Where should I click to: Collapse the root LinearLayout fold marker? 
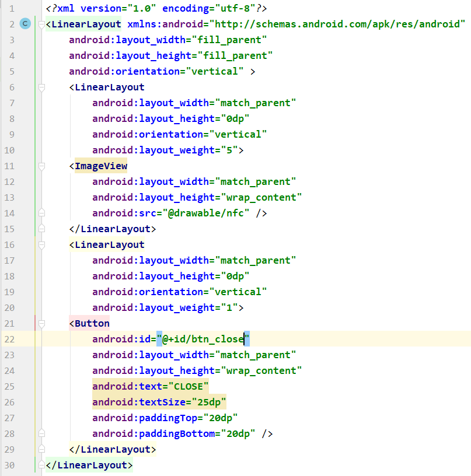click(x=41, y=24)
